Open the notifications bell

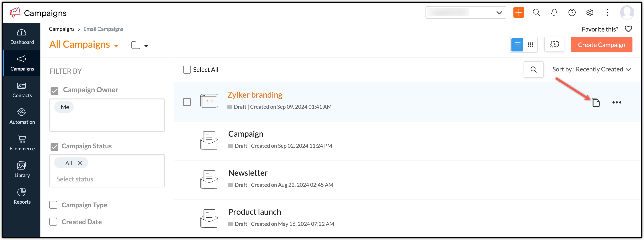[x=554, y=12]
